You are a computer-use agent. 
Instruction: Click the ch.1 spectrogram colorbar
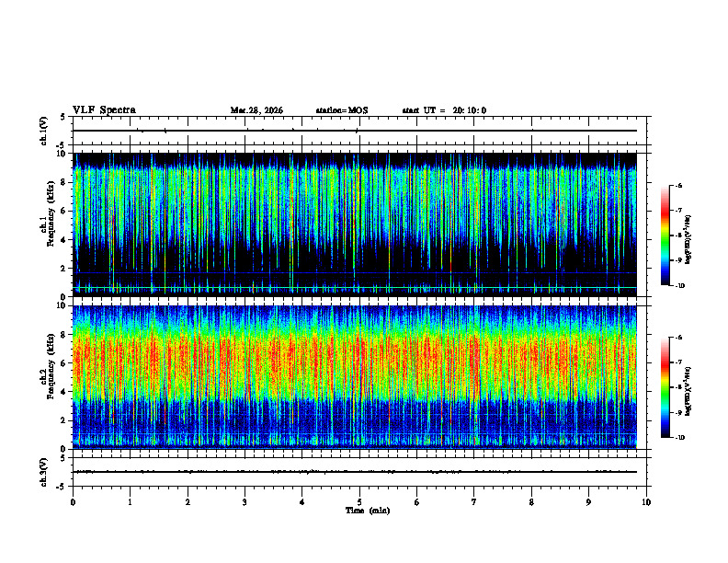tap(665, 236)
